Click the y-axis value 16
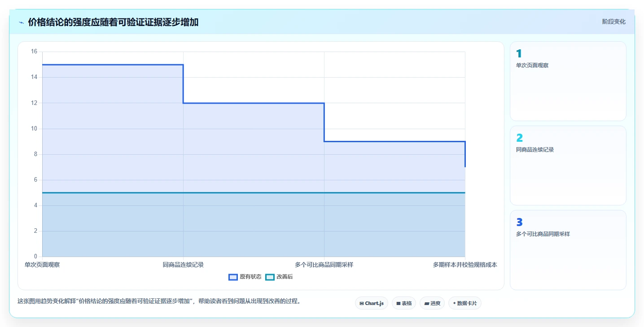This screenshot has height=327, width=644. [34, 52]
